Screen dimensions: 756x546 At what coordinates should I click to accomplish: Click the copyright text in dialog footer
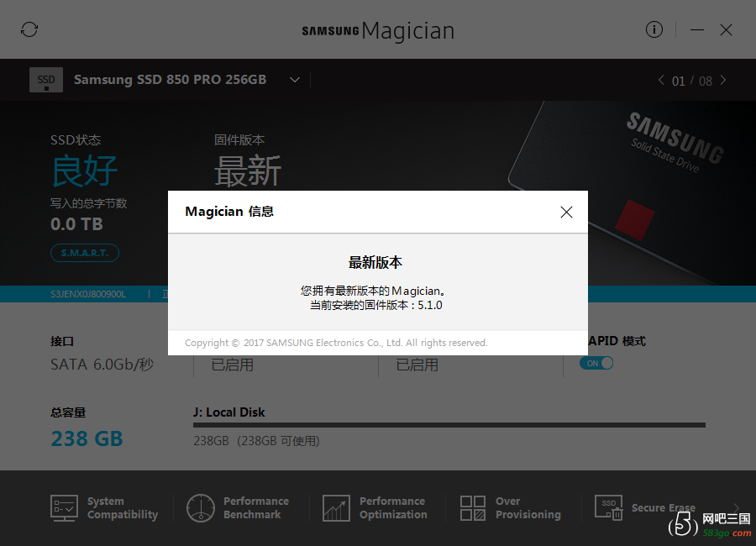click(336, 343)
